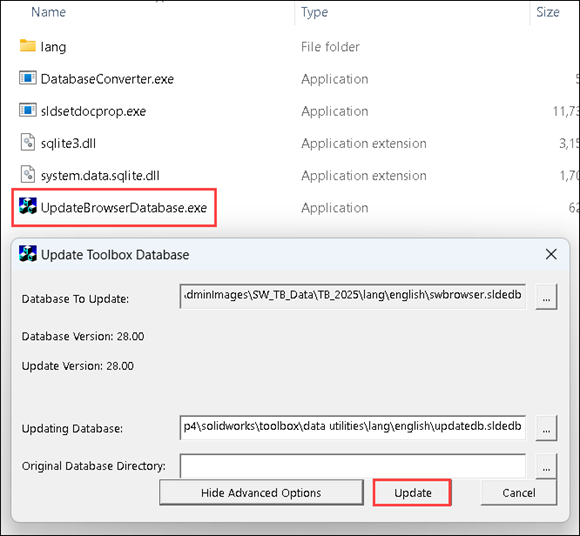Select the lang folder icon
The width and height of the screenshot is (580, 536).
(x=27, y=46)
